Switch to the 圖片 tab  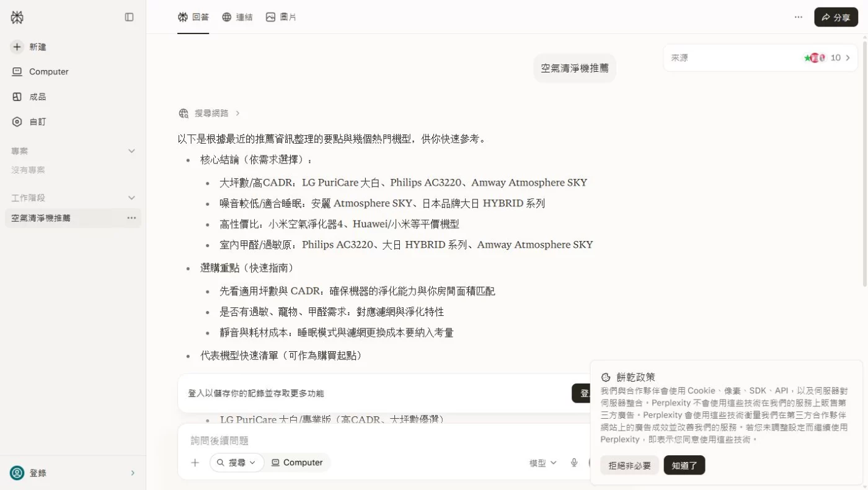(x=281, y=17)
